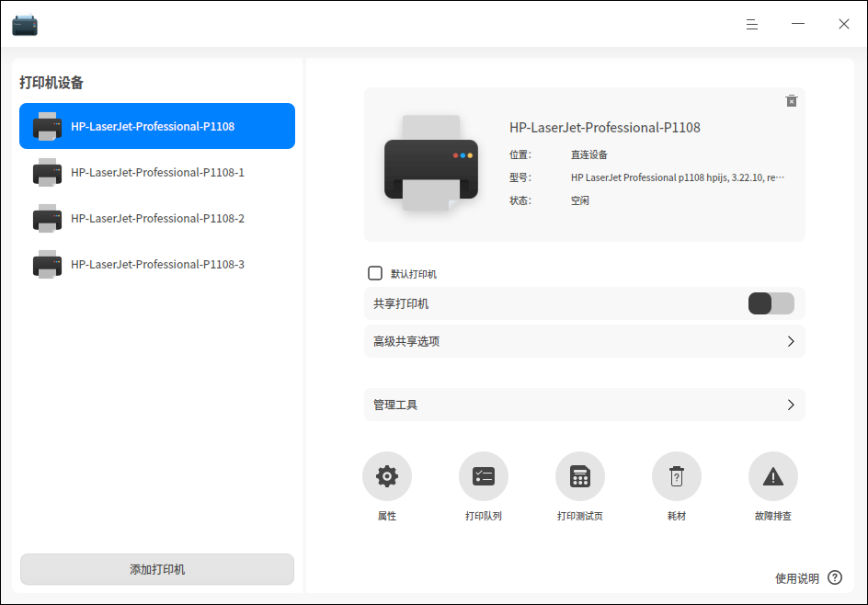Image resolution: width=868 pixels, height=605 pixels.
Task: Open the 属性 properties gear icon
Action: [x=387, y=476]
